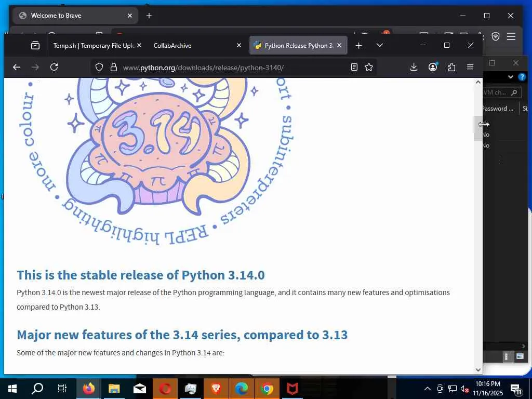532x399 pixels.
Task: Open McAfee from the taskbar
Action: [292, 389]
